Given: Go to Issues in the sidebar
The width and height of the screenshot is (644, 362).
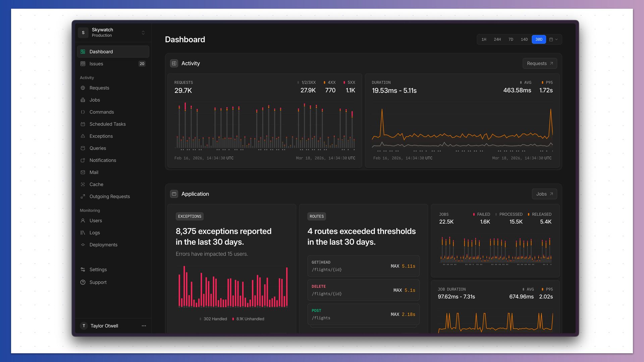Looking at the screenshot, I should [96, 64].
